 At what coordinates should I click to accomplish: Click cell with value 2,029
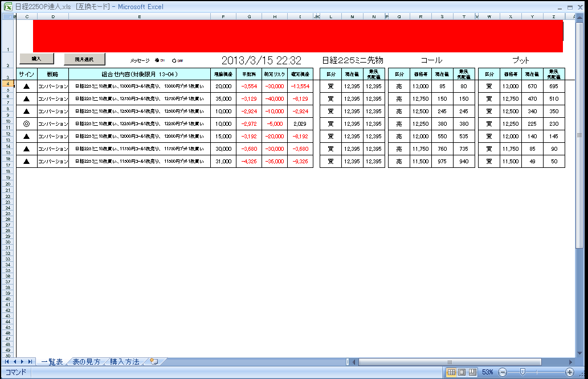tap(300, 123)
